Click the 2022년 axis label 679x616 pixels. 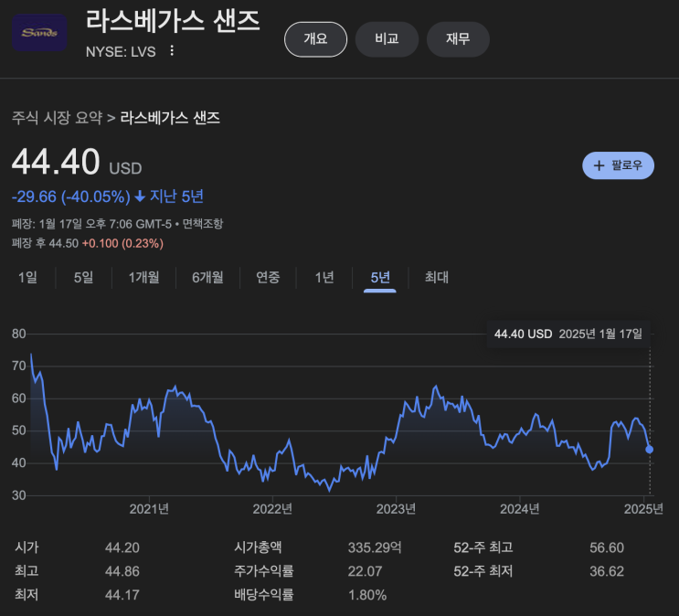coord(272,508)
